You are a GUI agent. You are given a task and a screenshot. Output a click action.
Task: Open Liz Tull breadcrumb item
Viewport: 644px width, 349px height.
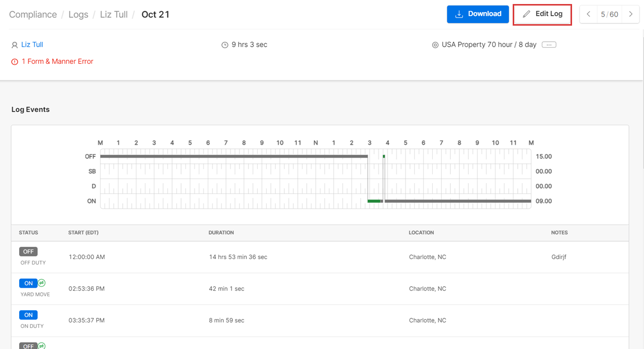pos(114,15)
